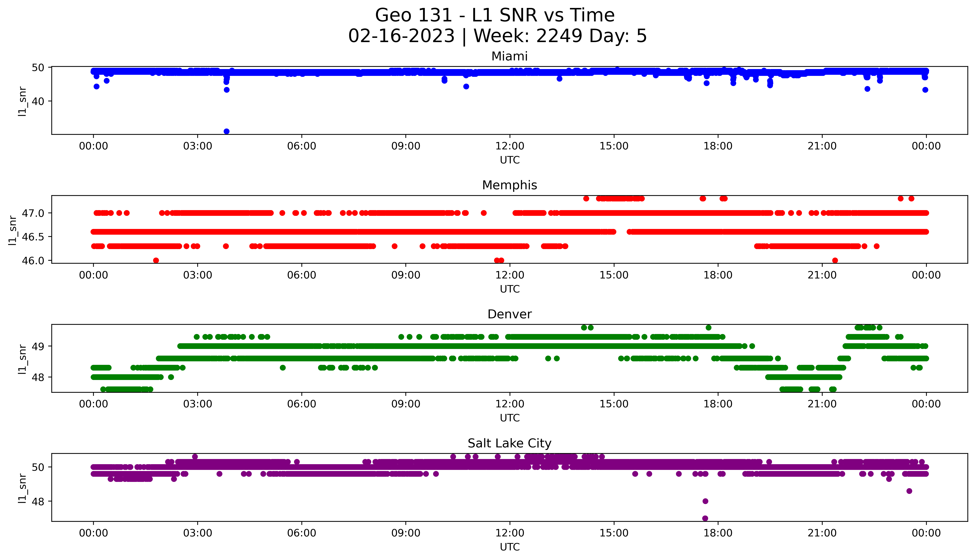Click the '12:00' tick label under Miami plot
Screen dimensions: 975x560
[x=510, y=146]
